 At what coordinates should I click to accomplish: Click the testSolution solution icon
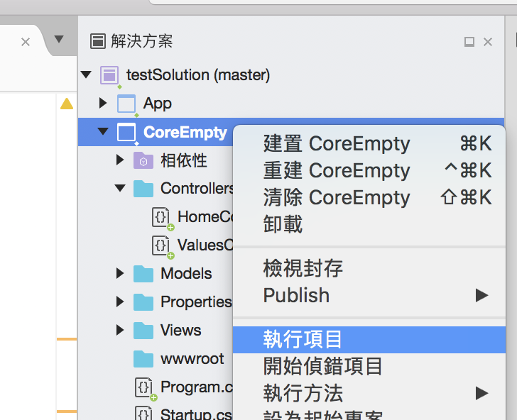(x=109, y=75)
